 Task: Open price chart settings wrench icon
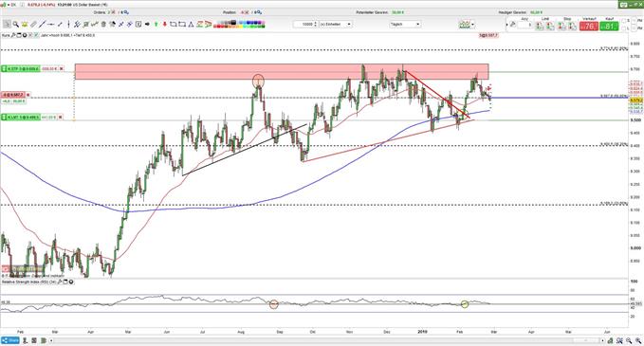13,35
